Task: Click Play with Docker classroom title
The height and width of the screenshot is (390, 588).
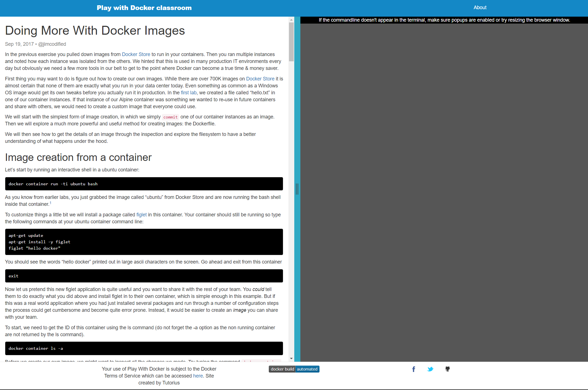Action: coord(144,8)
